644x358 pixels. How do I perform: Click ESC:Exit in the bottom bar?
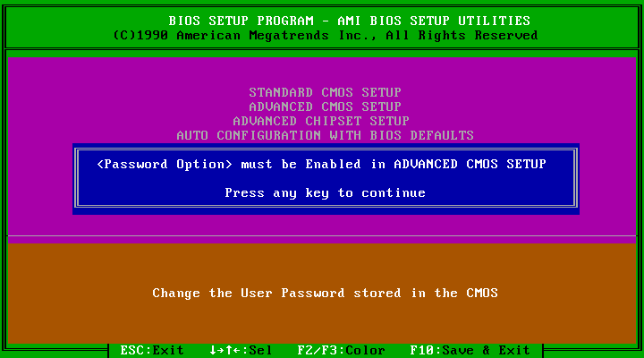tap(152, 351)
